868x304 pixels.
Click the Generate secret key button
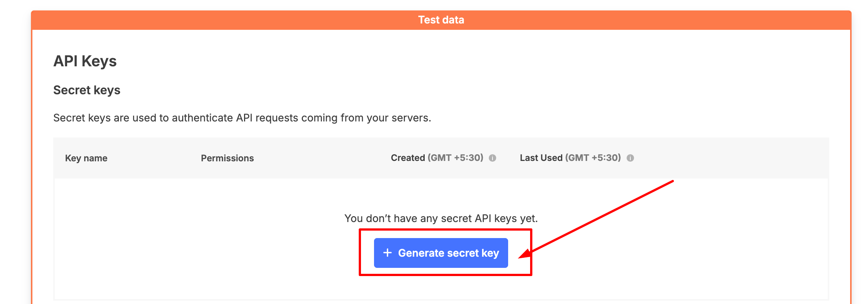pos(441,253)
